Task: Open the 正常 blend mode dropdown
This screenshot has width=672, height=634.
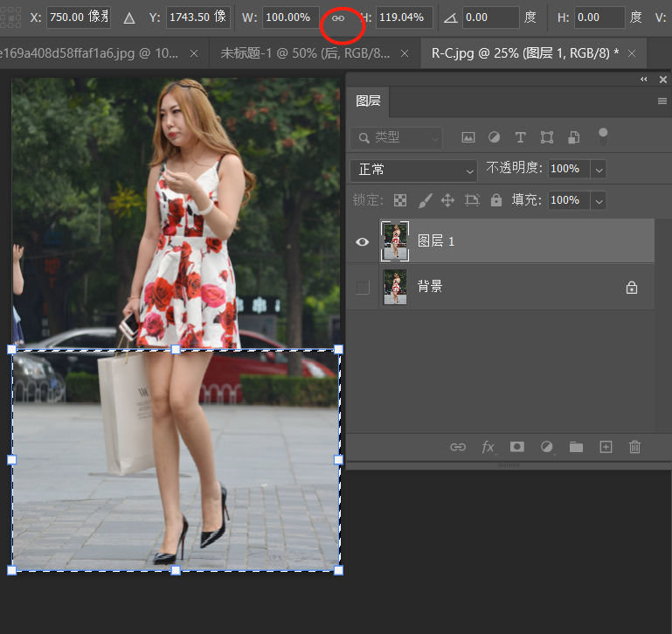Action: click(x=414, y=169)
